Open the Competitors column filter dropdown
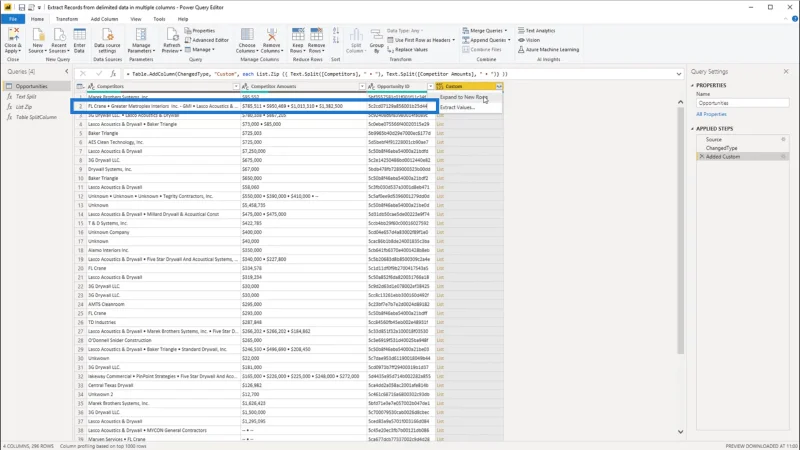This screenshot has height=450, width=800. 236,86
